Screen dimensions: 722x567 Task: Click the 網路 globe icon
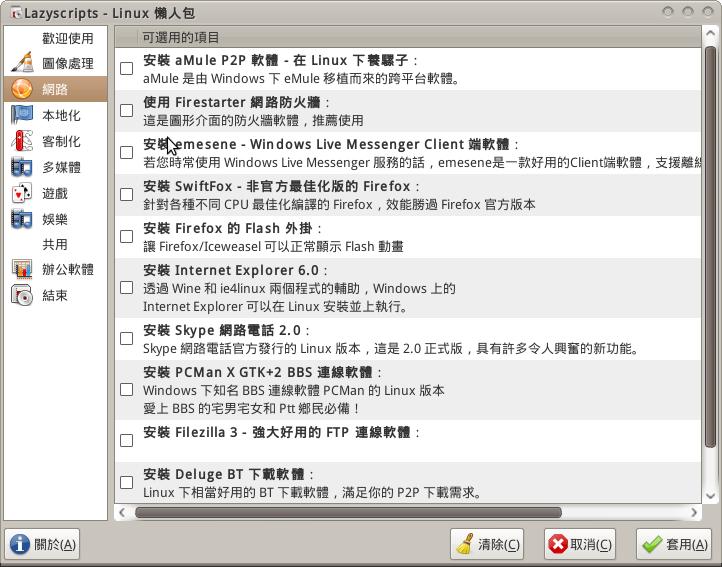coord(22,89)
